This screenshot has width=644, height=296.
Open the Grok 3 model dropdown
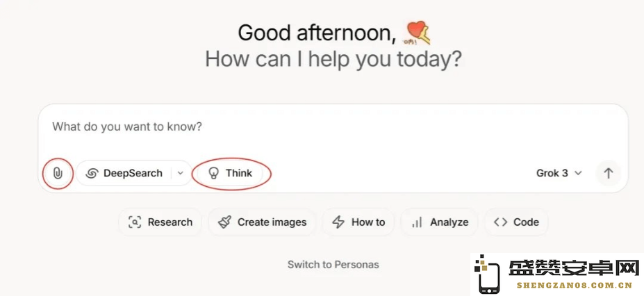[x=559, y=173]
